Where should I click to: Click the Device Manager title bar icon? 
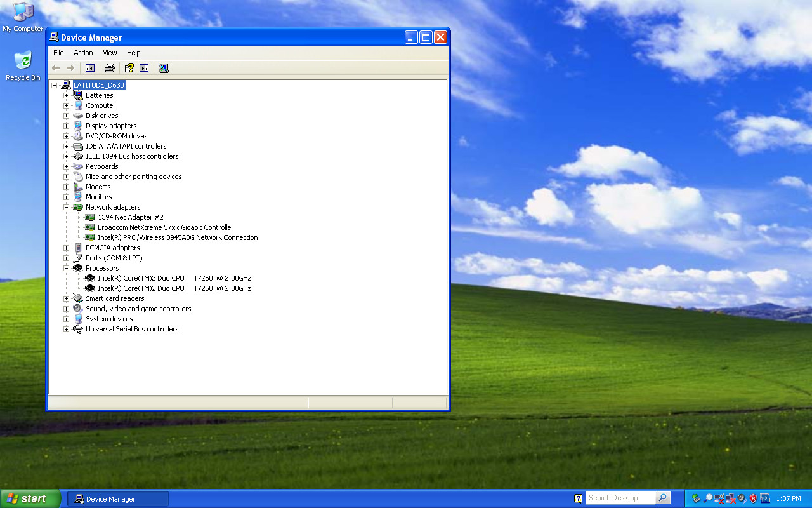pos(54,37)
